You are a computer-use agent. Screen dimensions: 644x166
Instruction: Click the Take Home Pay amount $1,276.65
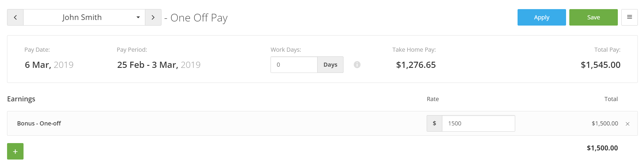point(416,65)
